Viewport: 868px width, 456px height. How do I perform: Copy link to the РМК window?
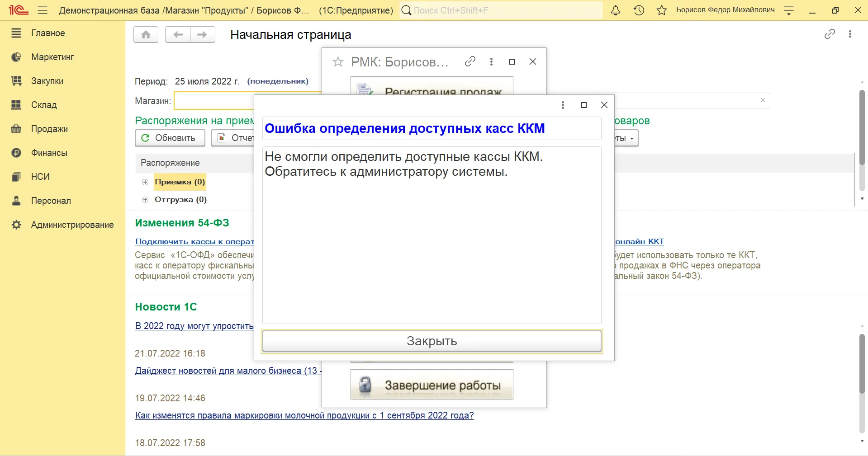(470, 61)
